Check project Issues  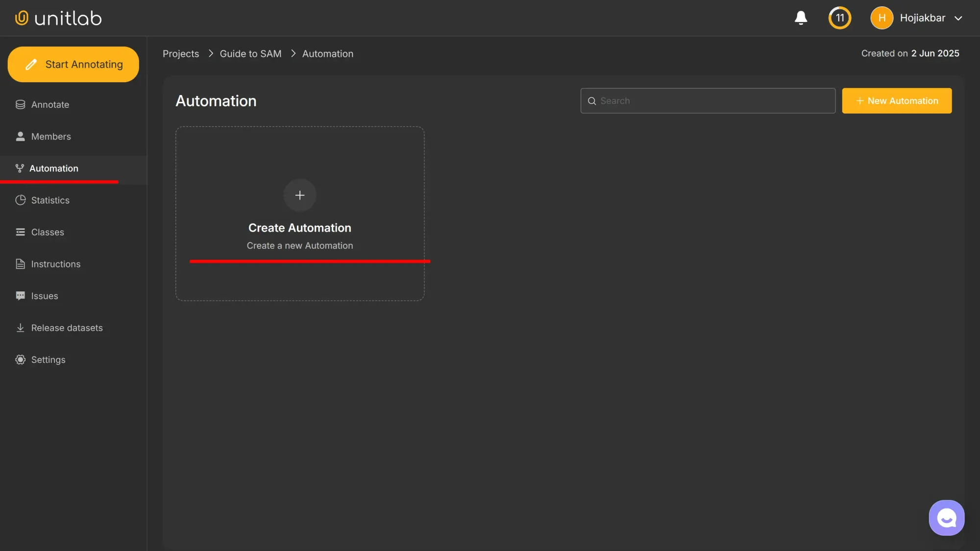click(x=44, y=295)
